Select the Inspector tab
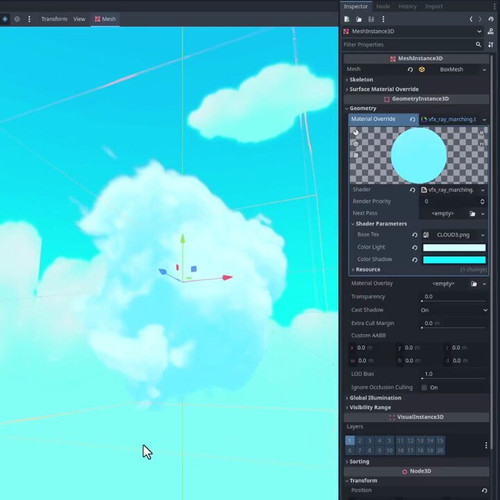This screenshot has width=500, height=500. 356,6
